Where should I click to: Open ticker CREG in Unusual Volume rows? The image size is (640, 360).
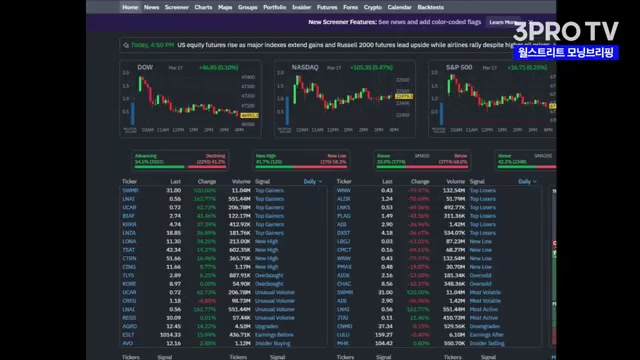(129, 301)
